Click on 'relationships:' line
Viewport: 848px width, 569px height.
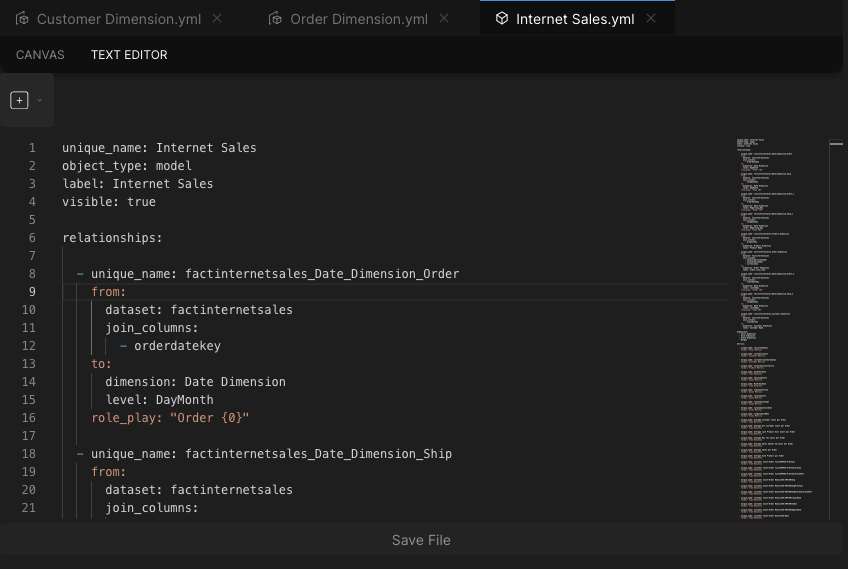click(112, 237)
